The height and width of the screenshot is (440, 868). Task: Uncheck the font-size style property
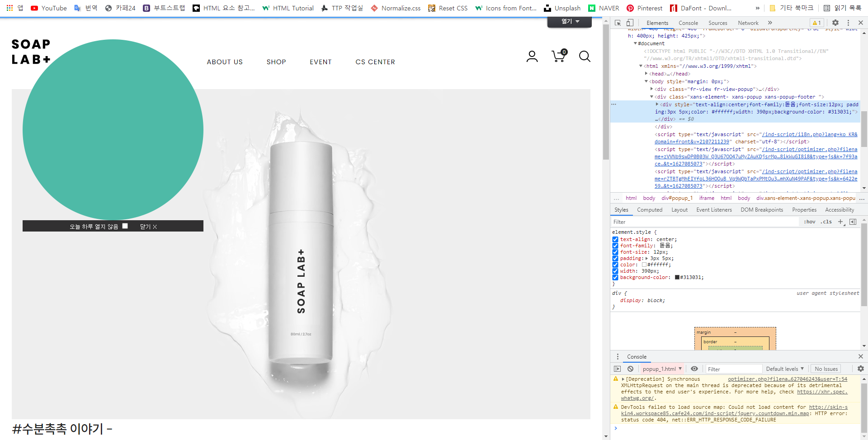coord(615,252)
